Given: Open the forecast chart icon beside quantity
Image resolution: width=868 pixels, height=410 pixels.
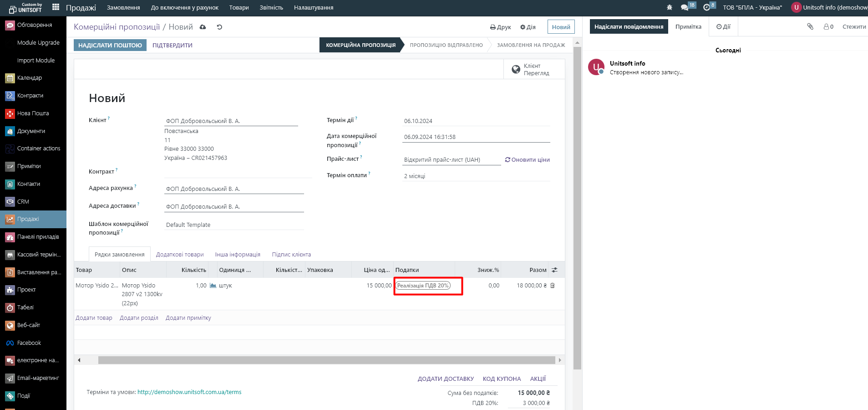Looking at the screenshot, I should [x=213, y=286].
